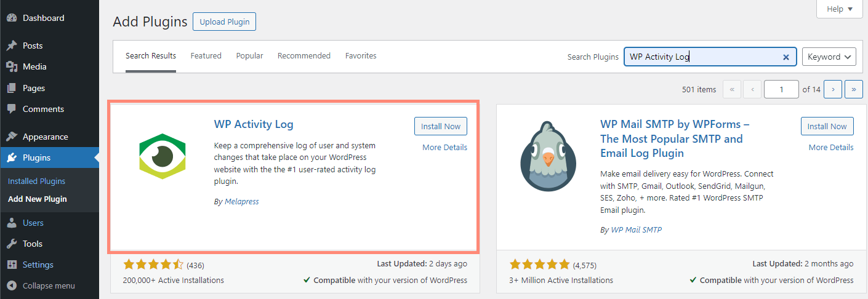The image size is (868, 299).
Task: Switch to the Recommended tab
Action: pyautogui.click(x=304, y=55)
